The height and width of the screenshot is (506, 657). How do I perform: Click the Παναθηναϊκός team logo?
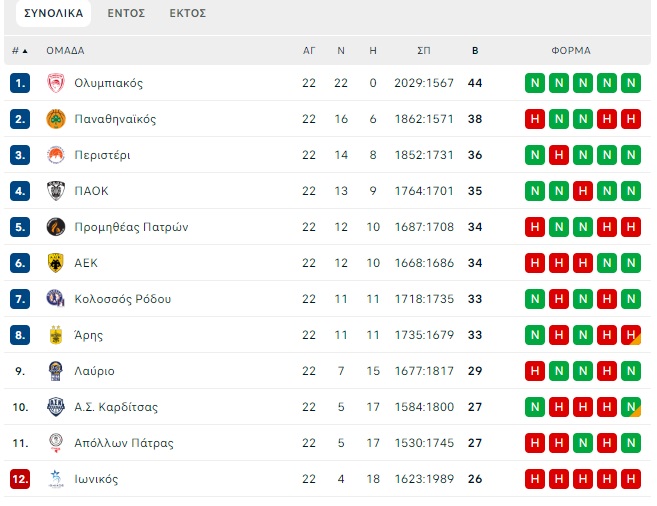56,119
